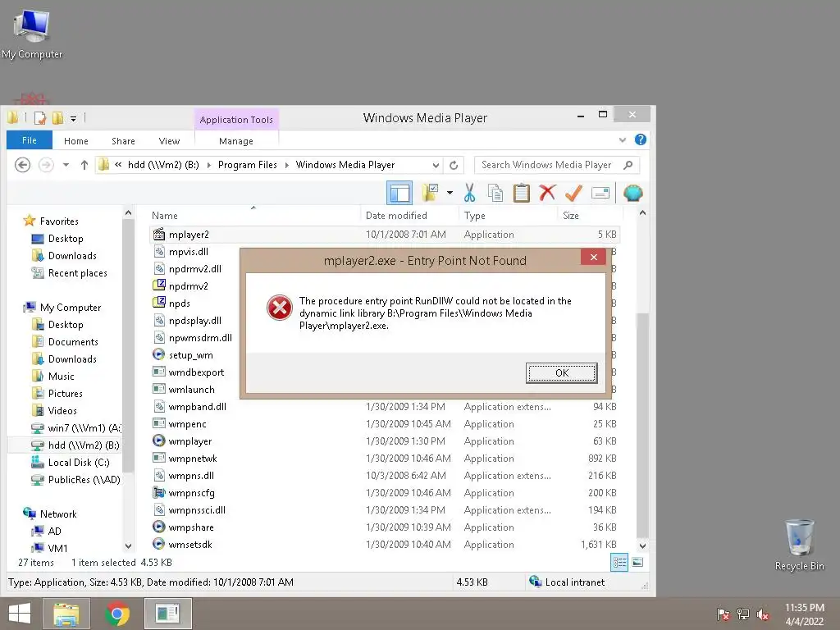Select win7 (\\Vm1) (A:) drive
Screen dimensions: 840x630
tap(84, 428)
